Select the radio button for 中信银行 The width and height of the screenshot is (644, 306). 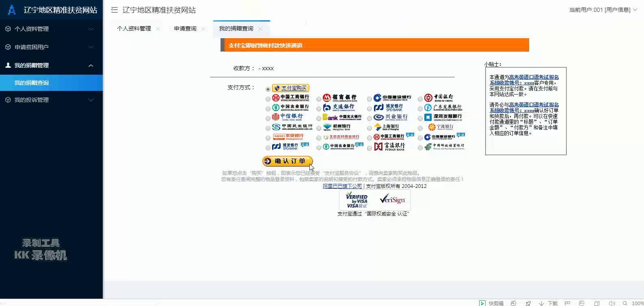268,118
